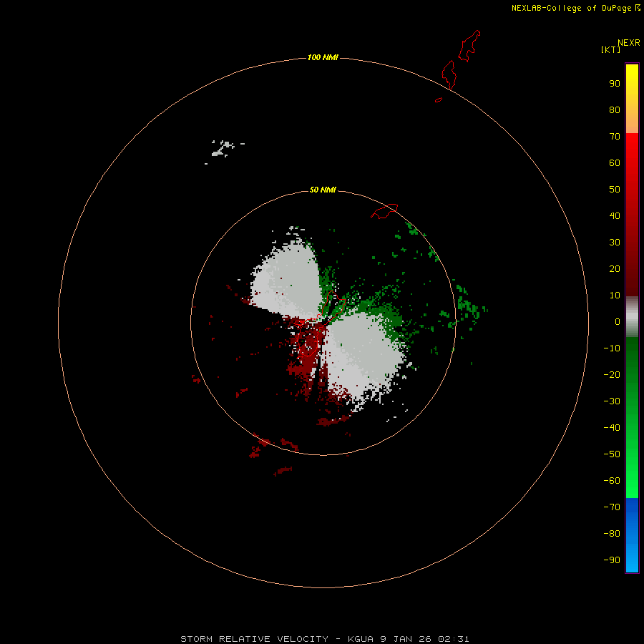This screenshot has height=644, width=644.
Task: Click the -10 value on velocity scale
Action: pyautogui.click(x=612, y=348)
